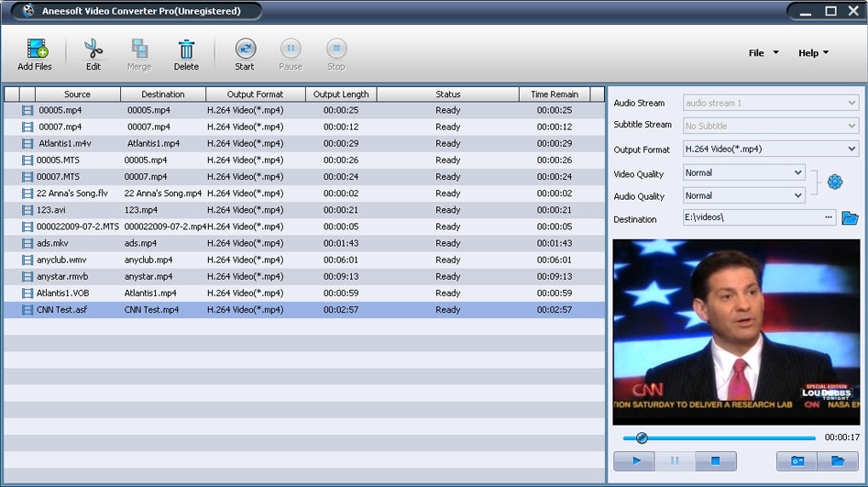Viewport: 868px width, 487px height.
Task: Sort list by Output Length column header
Action: click(x=341, y=94)
